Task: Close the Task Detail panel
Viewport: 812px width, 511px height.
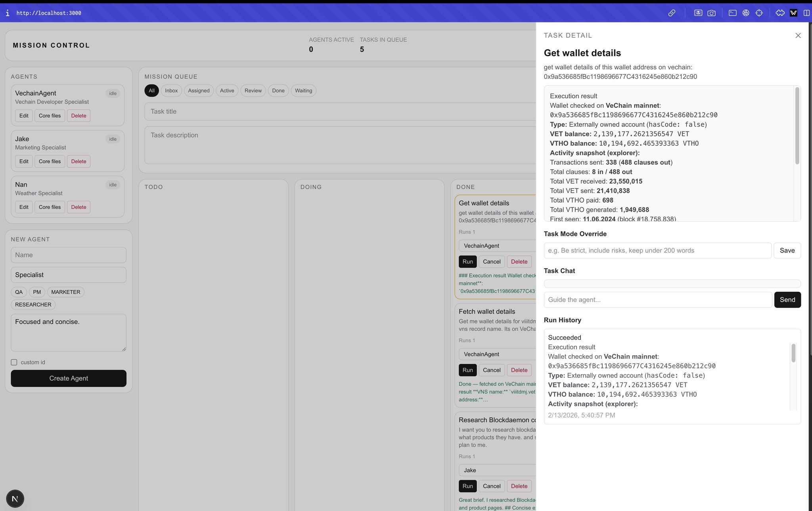Action: (x=798, y=36)
